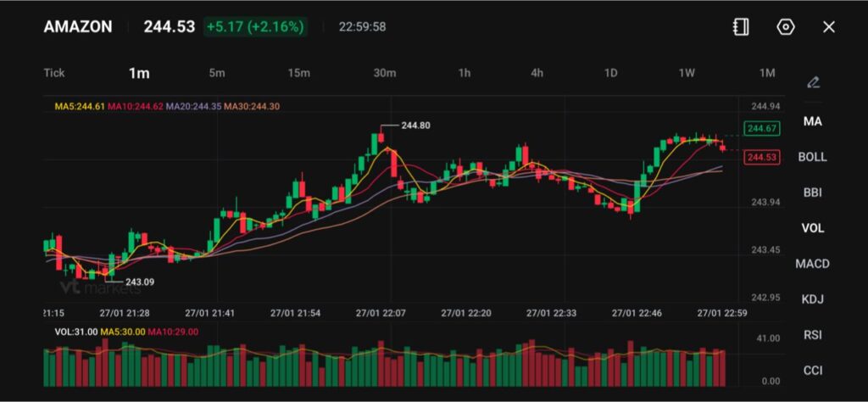This screenshot has height=402, width=868.
Task: Toggle the VOL sub-chart indicator
Action: pyautogui.click(x=812, y=228)
